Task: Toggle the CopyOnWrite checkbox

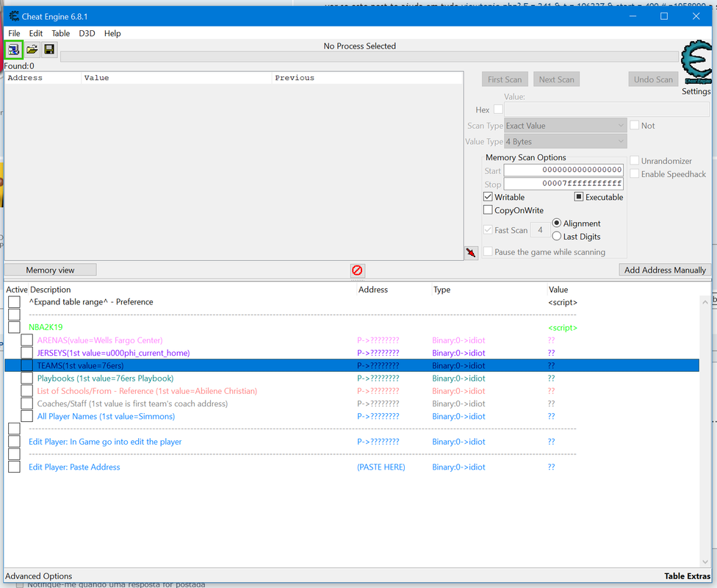Action: point(488,210)
